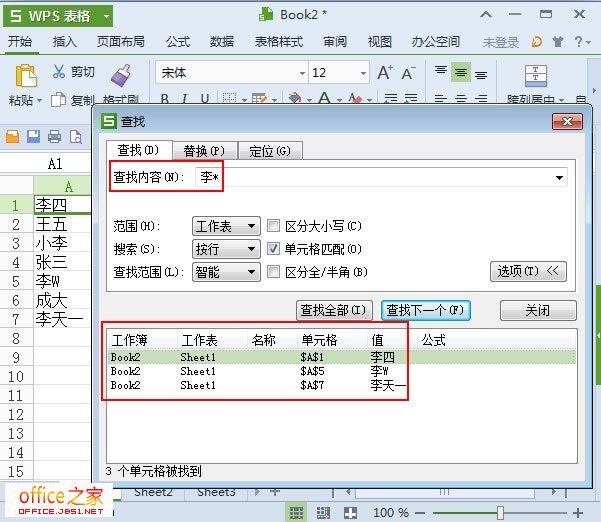Screen dimensions: 601x522
Task: Click the print icon in quick access bar
Action: (54, 137)
